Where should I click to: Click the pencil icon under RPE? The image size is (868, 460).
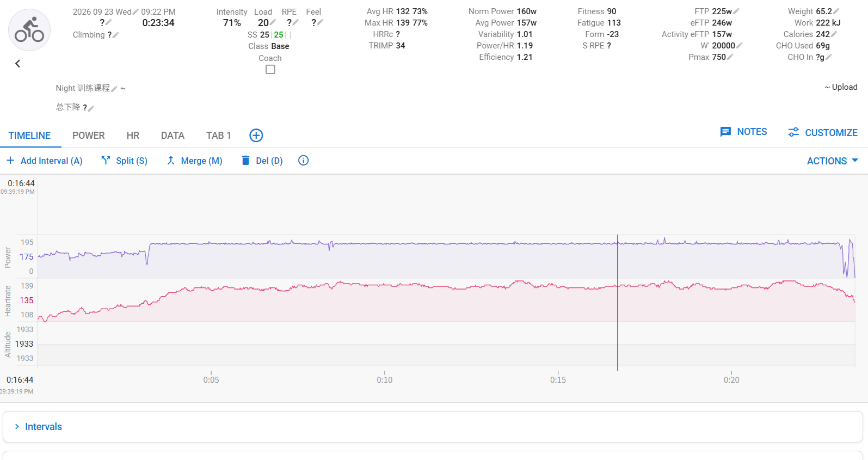pyautogui.click(x=296, y=23)
